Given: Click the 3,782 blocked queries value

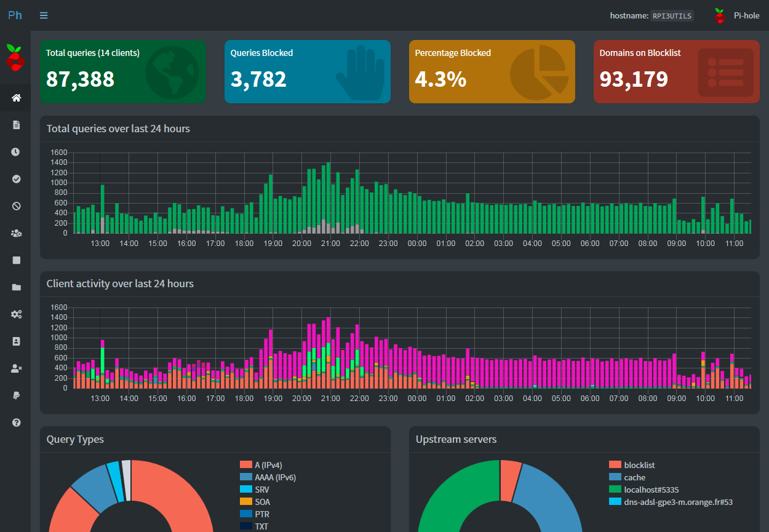Looking at the screenshot, I should [x=258, y=79].
